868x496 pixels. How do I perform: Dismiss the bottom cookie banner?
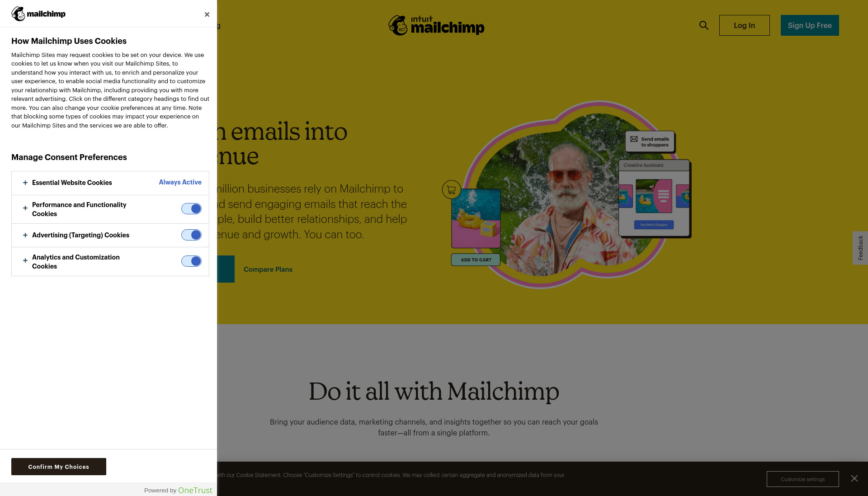pyautogui.click(x=854, y=478)
